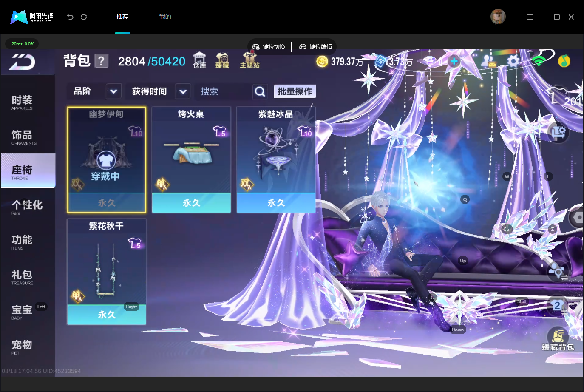Click 键位切换 key mapping switch
This screenshot has width=584, height=392.
pos(269,47)
